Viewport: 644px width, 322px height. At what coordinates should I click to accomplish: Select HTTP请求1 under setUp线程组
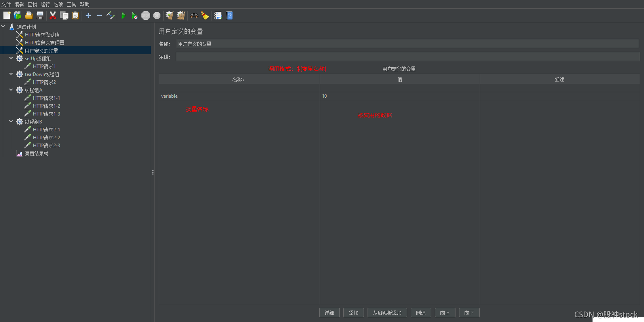coord(44,66)
